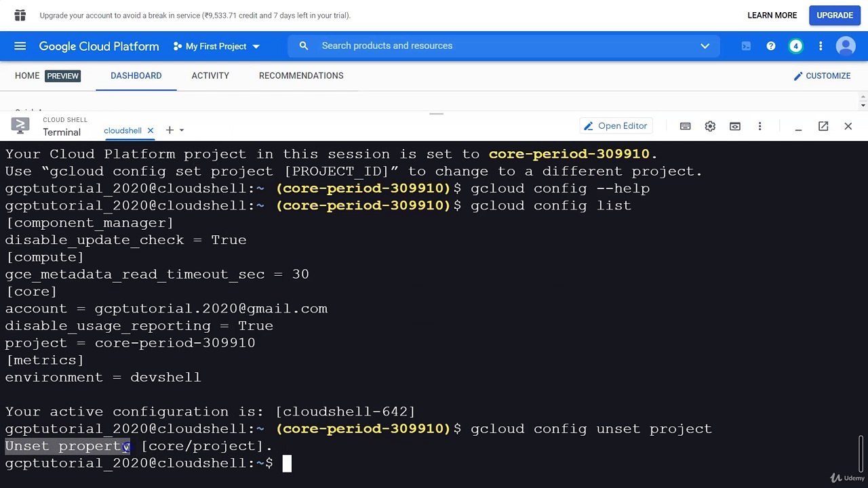Click the text 'disable_update_check = True'
The image size is (868, 488).
click(x=126, y=240)
